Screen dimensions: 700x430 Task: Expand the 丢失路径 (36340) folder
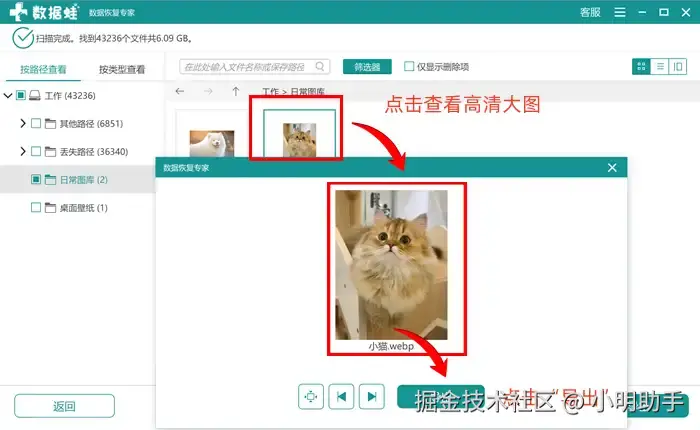(x=23, y=151)
